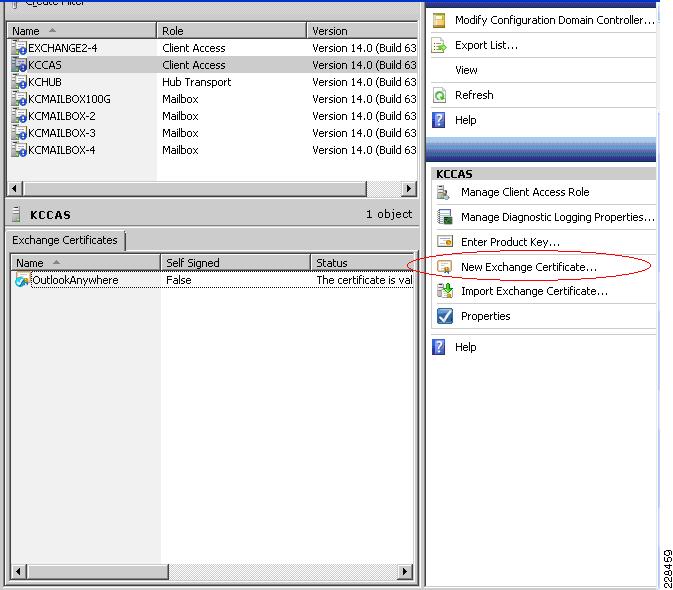Click the Hub Transport role cell
This screenshot has width=673, height=590.
click(x=197, y=82)
